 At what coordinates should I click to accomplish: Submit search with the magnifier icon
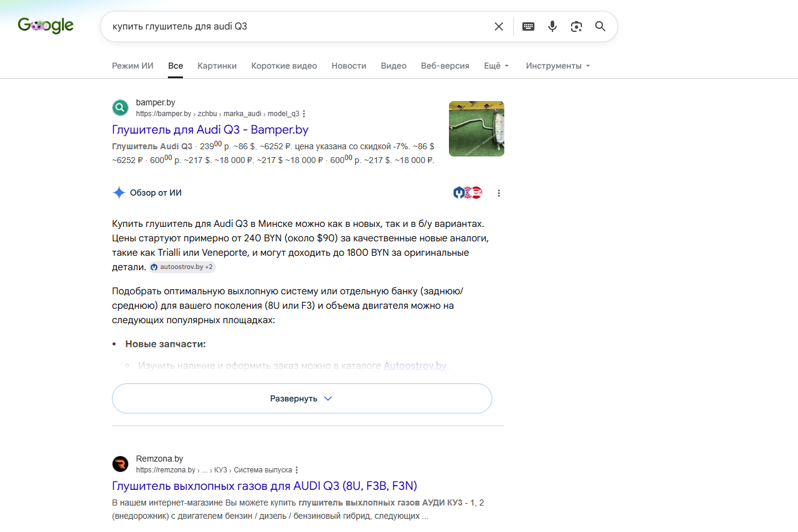click(600, 26)
